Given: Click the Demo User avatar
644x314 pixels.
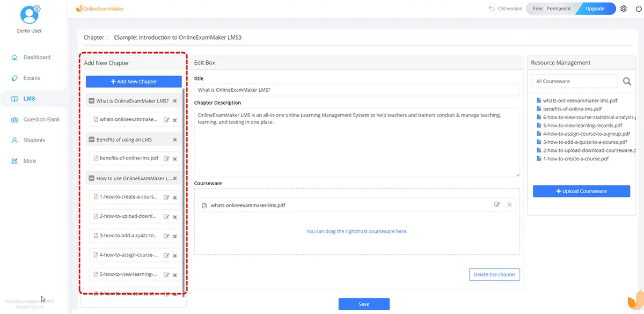Looking at the screenshot, I should [x=30, y=15].
